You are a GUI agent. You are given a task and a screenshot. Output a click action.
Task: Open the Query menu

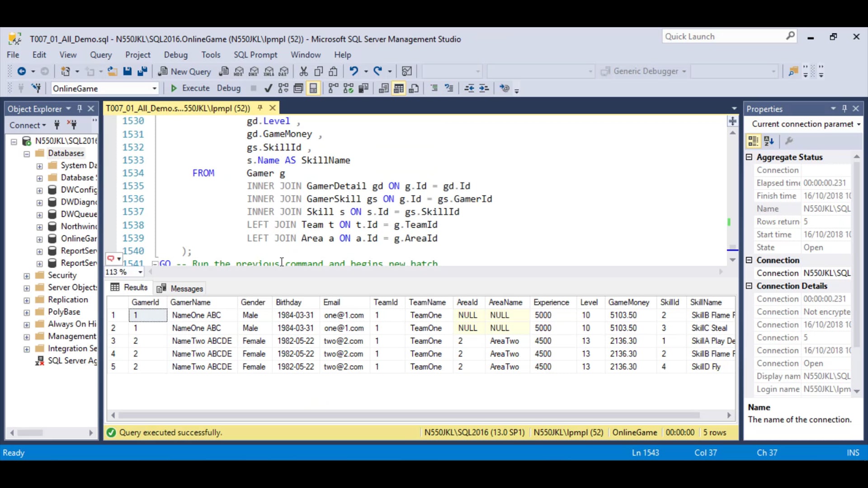coord(100,55)
